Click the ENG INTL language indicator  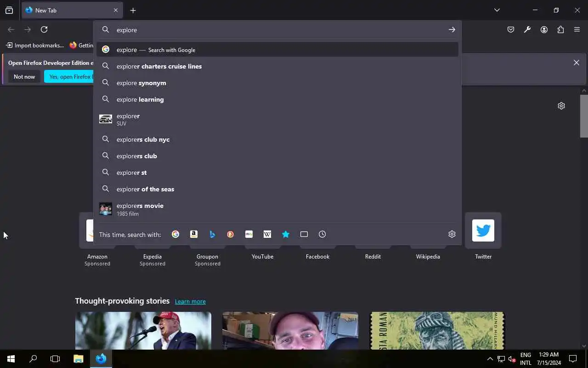click(526, 359)
